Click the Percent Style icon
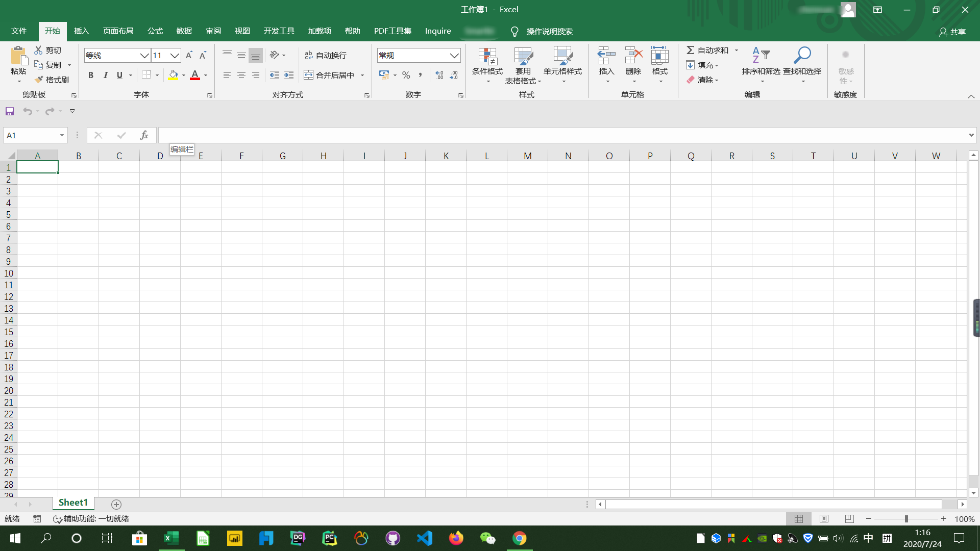This screenshot has width=980, height=551. [406, 75]
